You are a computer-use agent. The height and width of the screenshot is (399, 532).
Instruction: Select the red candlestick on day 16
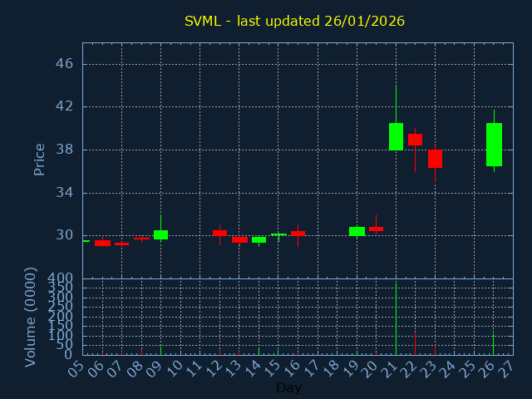pyautogui.click(x=298, y=234)
